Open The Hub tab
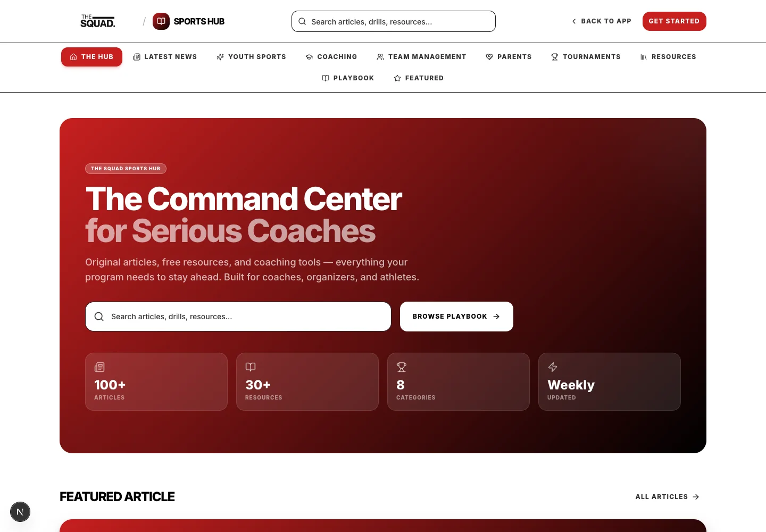Viewport: 766px width, 532px height. pos(91,57)
